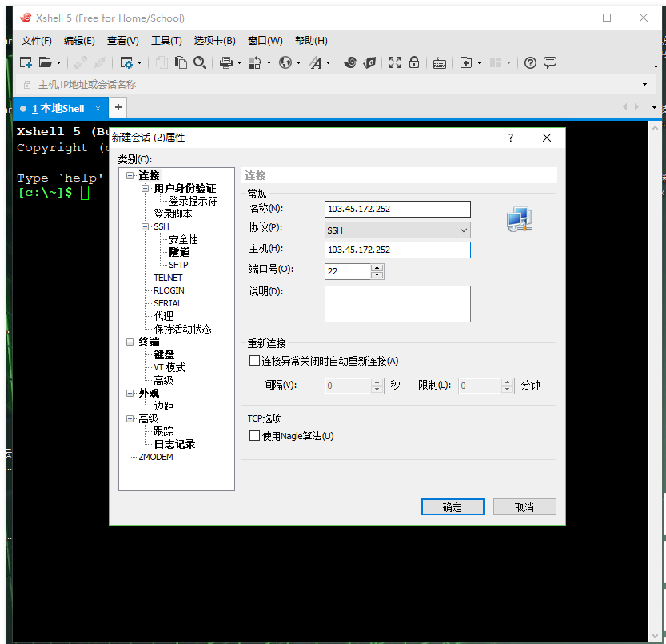Collapse the 终端 category in tree
Viewport: 666px width, 644px height.
(x=131, y=342)
